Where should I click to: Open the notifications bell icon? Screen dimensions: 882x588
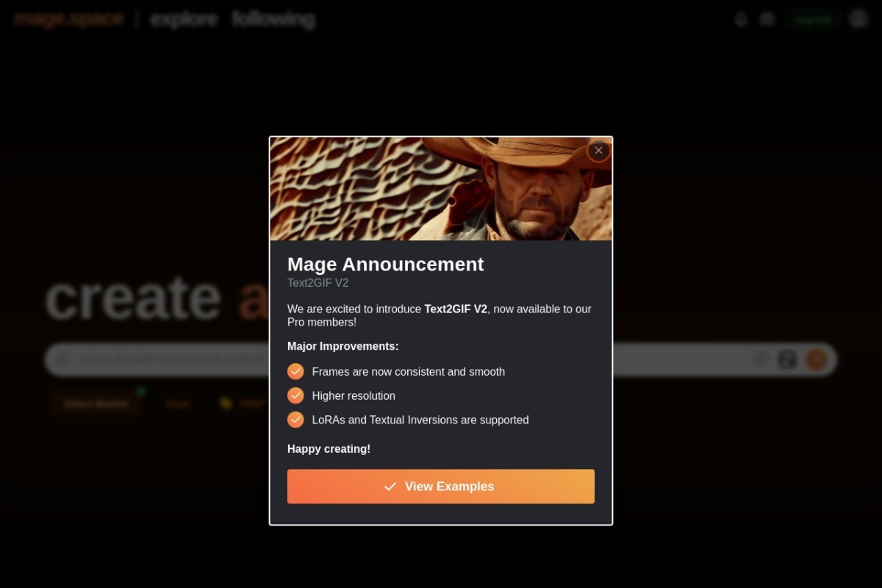[741, 19]
